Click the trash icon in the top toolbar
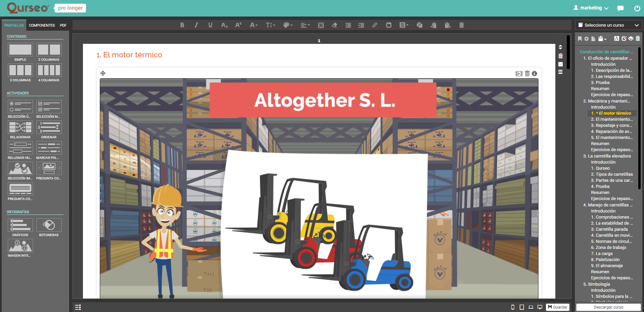Image resolution: width=644 pixels, height=312 pixels. tap(462, 25)
